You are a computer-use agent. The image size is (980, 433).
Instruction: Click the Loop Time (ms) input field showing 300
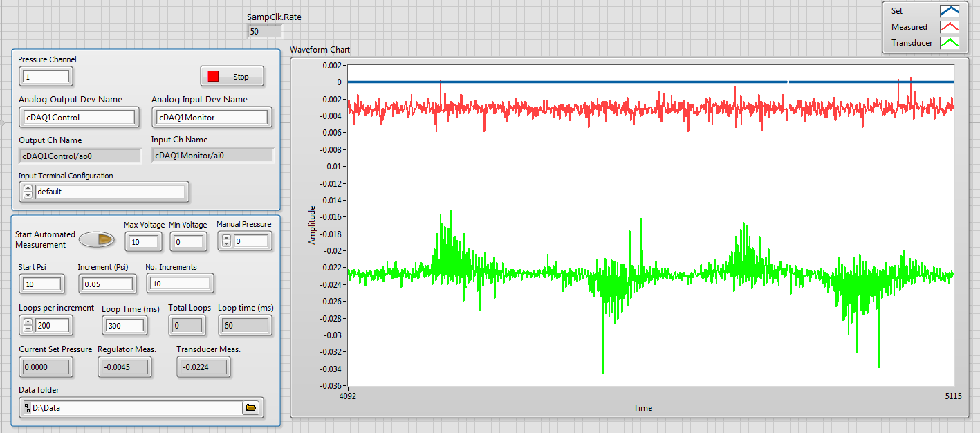(124, 326)
